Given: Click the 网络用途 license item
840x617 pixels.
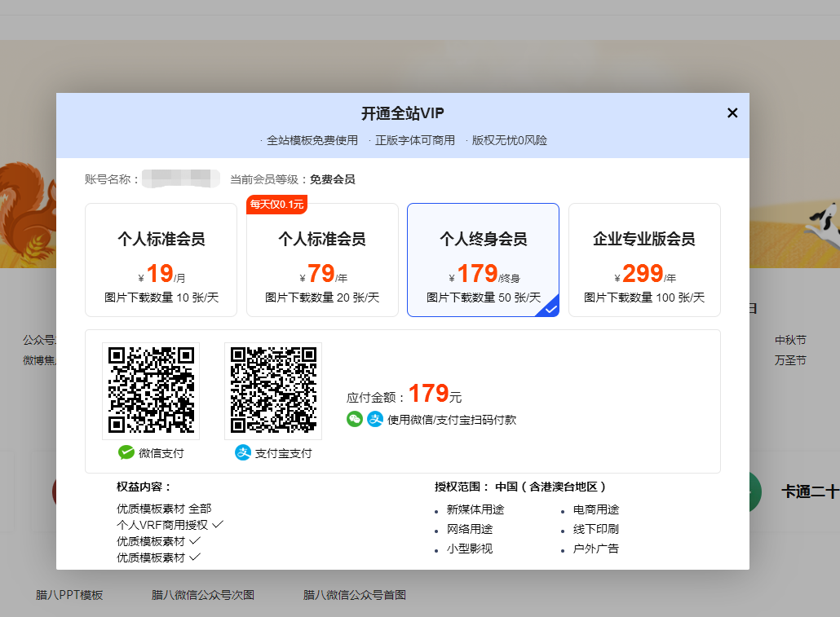Looking at the screenshot, I should (469, 529).
